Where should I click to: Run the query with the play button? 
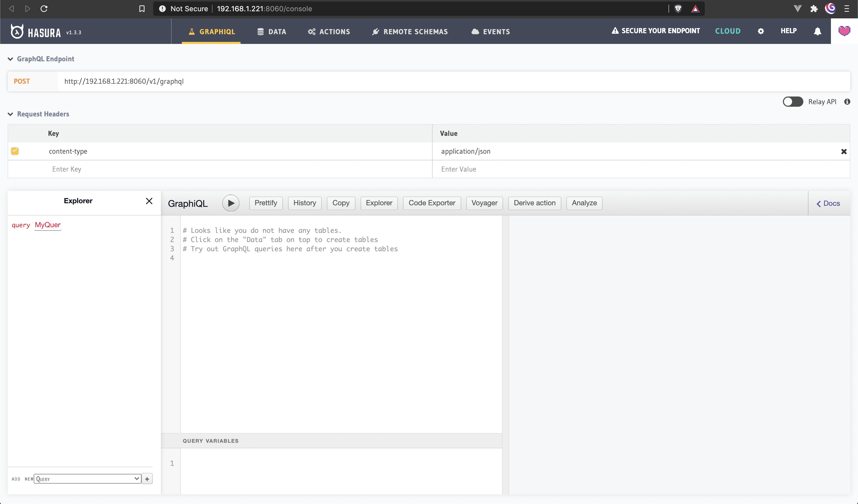pos(231,203)
